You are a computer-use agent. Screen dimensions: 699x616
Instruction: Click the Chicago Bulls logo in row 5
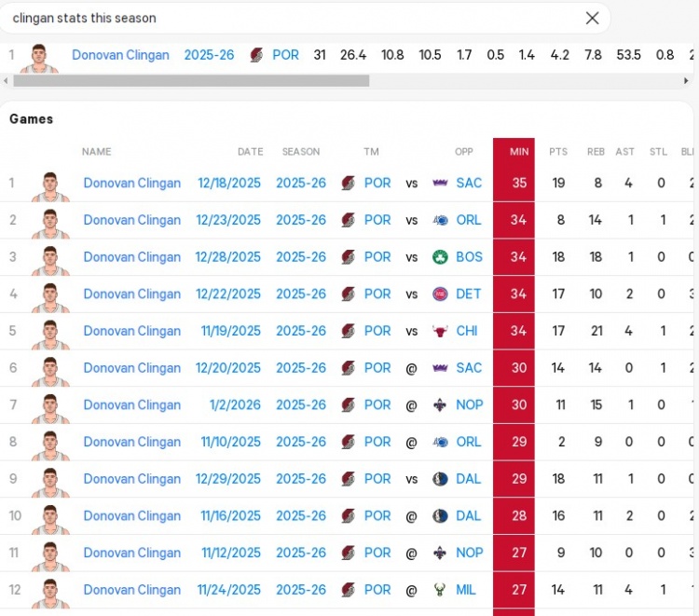(x=441, y=332)
